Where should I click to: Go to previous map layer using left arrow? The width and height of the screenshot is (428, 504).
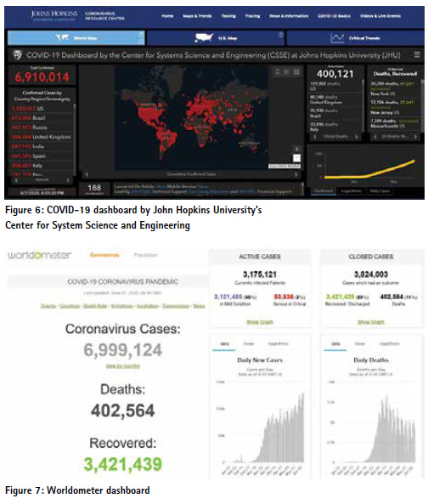click(x=87, y=174)
